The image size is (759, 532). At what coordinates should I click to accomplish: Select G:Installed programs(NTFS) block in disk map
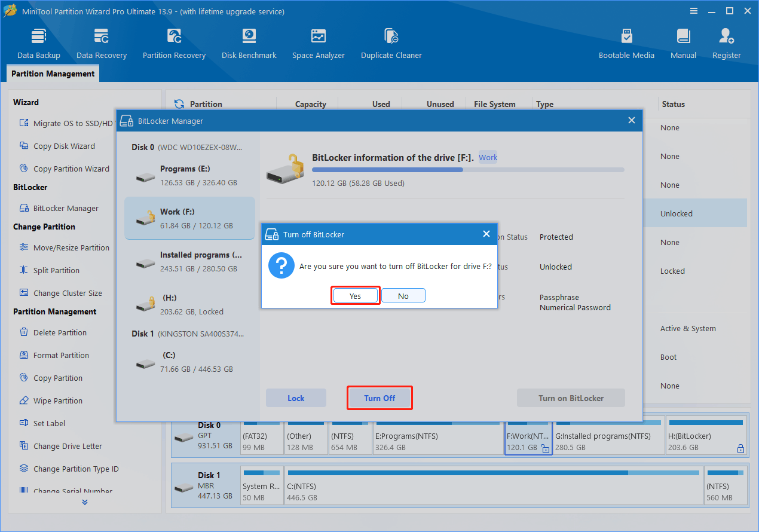[x=608, y=436]
